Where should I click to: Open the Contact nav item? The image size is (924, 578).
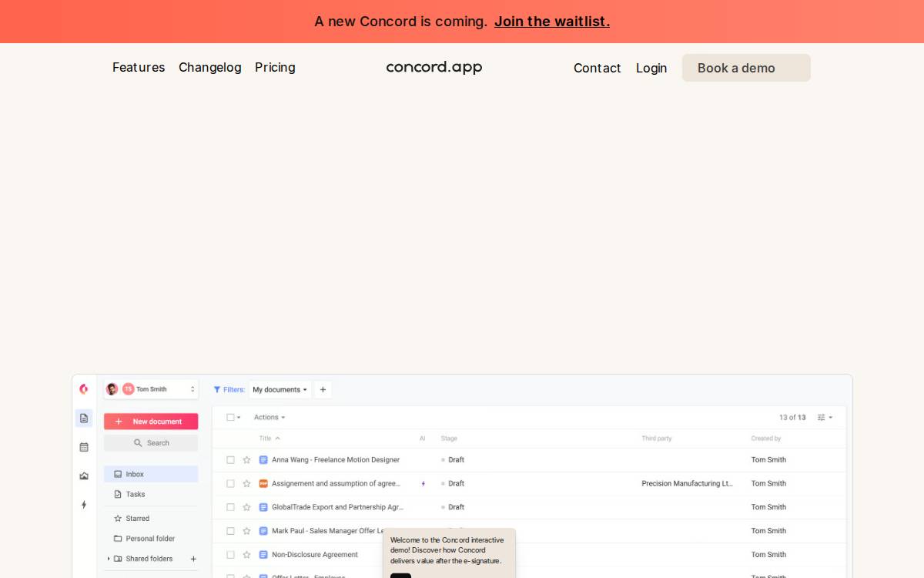[x=598, y=69]
